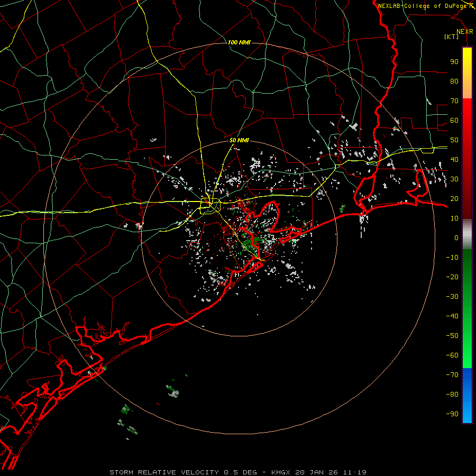The image size is (476, 476).
Task: Click the 10 value on the velocity scale
Action: click(x=454, y=218)
